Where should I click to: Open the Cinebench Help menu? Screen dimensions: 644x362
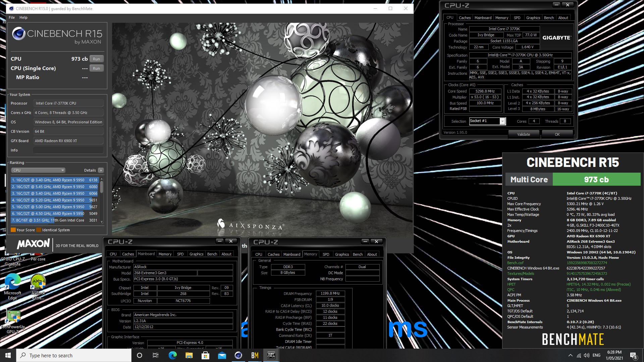point(23,17)
